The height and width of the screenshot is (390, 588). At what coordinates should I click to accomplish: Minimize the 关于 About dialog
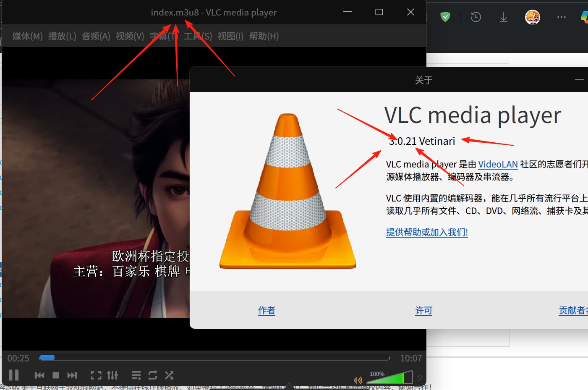pos(579,79)
